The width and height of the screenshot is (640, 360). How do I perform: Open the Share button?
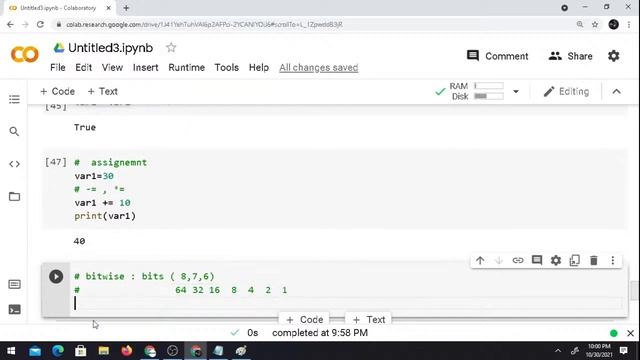(x=571, y=56)
